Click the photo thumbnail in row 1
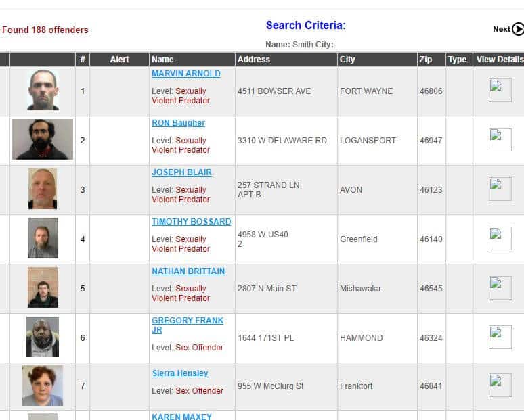Viewport: 524px width, 420px height. [43, 90]
